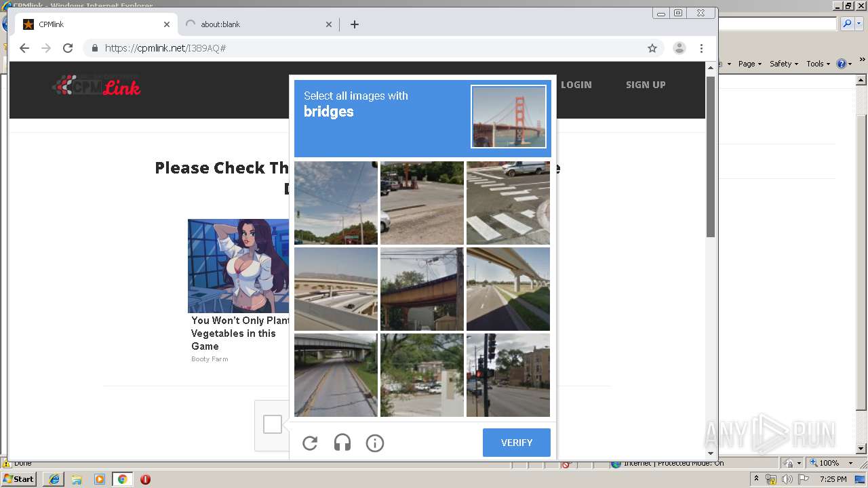Screen dimensions: 868x488
Task: Reload the CPMlink page
Action: point(68,48)
